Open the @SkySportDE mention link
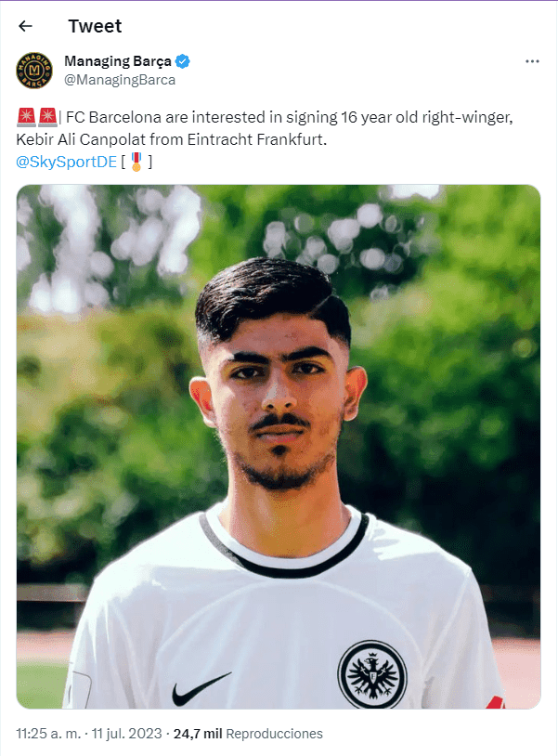 67,162
